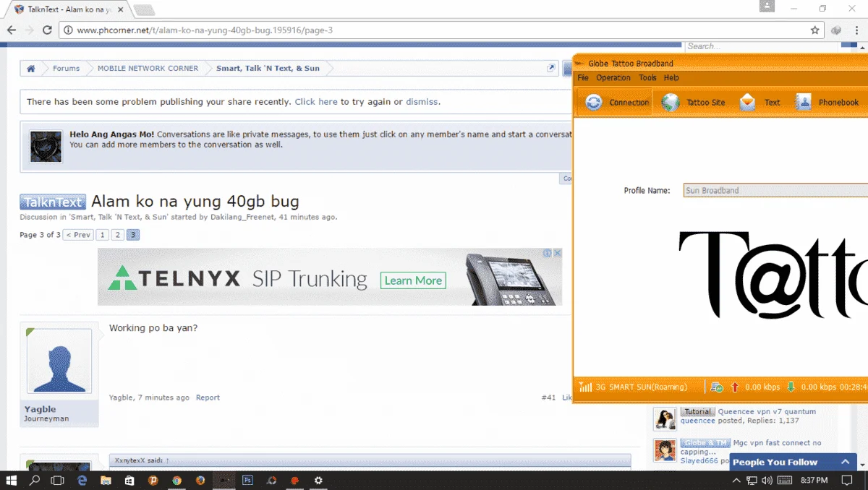Go back in Chrome browser
868x490 pixels.
[x=12, y=30]
